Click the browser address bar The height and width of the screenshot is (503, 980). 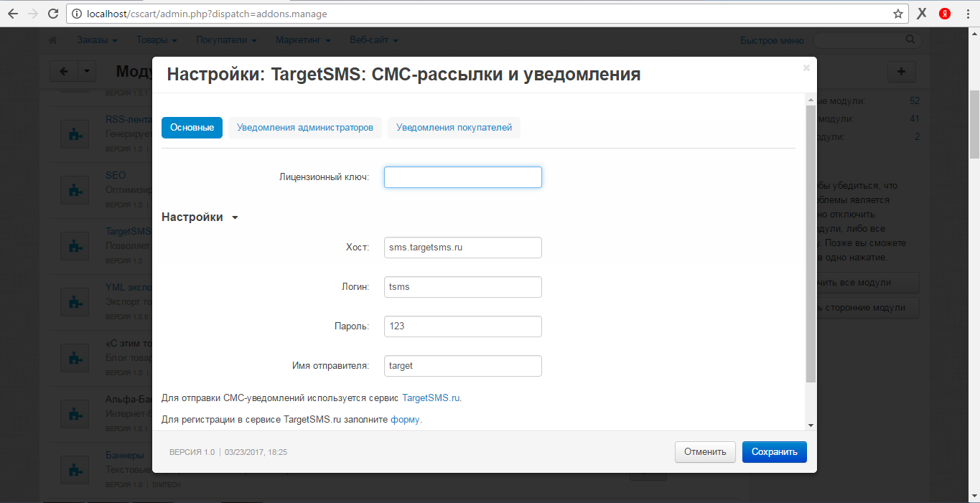tap(488, 14)
